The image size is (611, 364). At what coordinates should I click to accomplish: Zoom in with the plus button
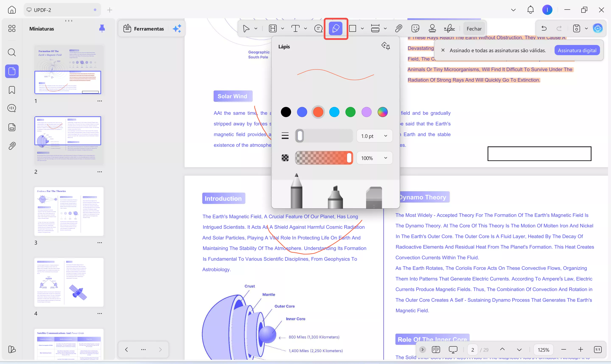pyautogui.click(x=580, y=350)
